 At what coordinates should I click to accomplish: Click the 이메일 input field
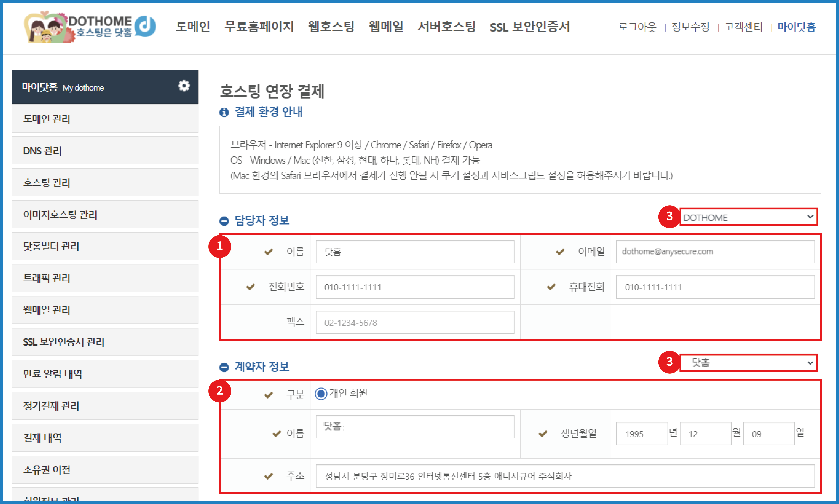pos(715,252)
